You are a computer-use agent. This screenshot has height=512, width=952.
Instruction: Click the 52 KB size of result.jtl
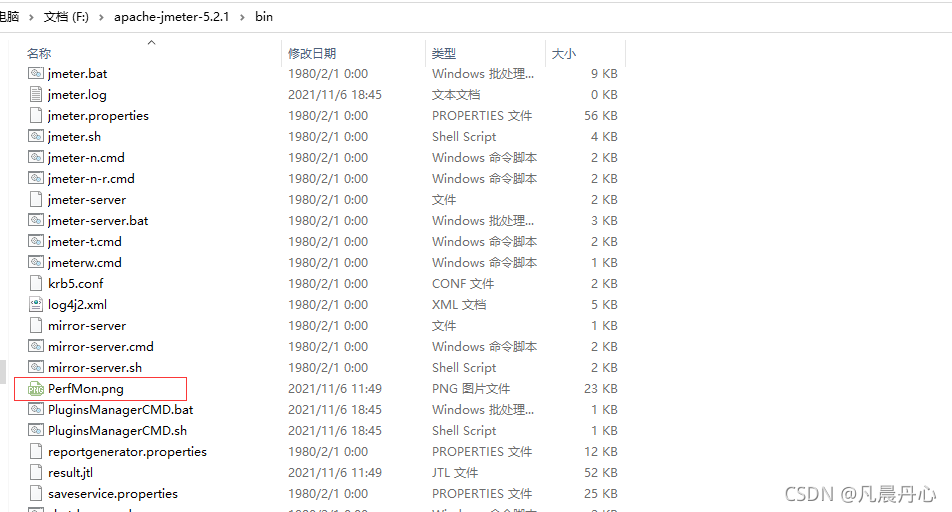point(600,473)
